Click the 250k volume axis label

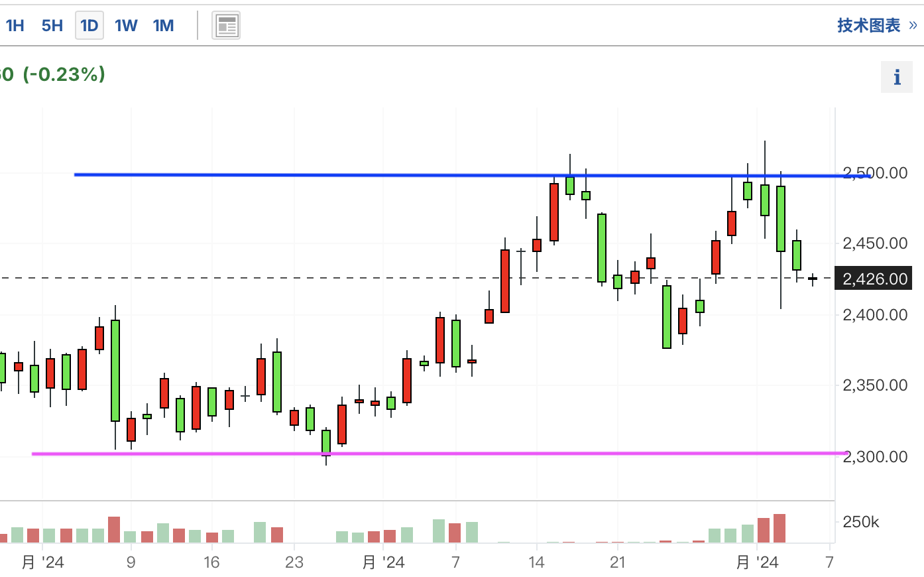coord(861,522)
